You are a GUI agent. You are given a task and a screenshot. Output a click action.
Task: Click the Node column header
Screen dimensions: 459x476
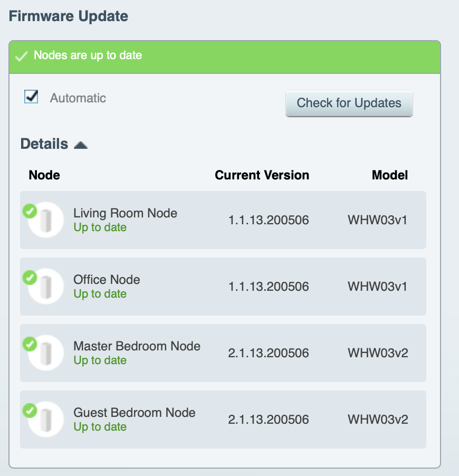[44, 175]
